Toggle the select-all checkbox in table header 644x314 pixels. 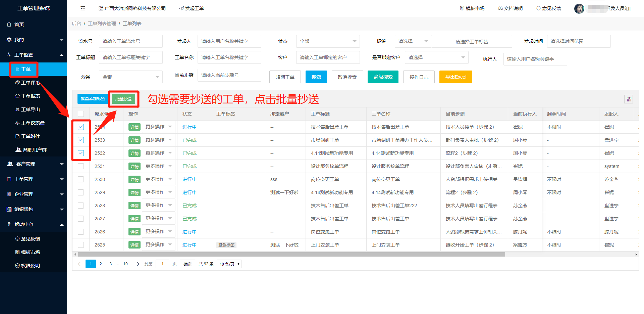coord(81,114)
